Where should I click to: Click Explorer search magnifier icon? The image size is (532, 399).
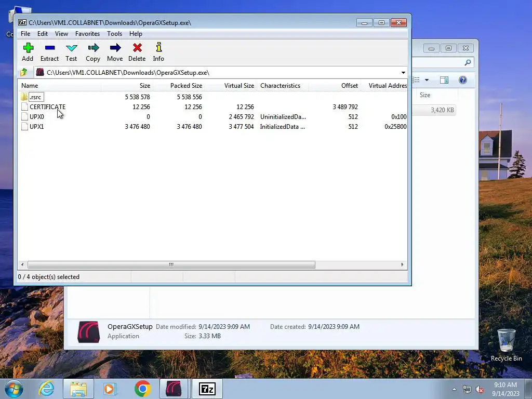468,62
